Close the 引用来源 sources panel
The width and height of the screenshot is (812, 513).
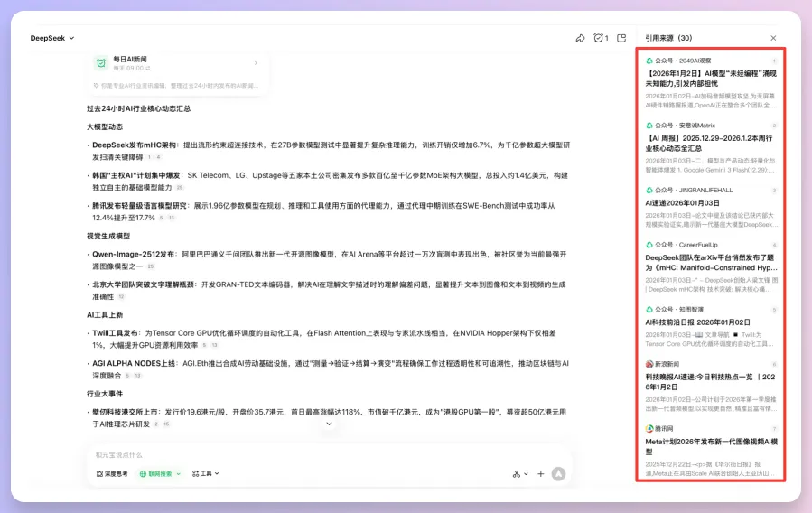(x=773, y=38)
